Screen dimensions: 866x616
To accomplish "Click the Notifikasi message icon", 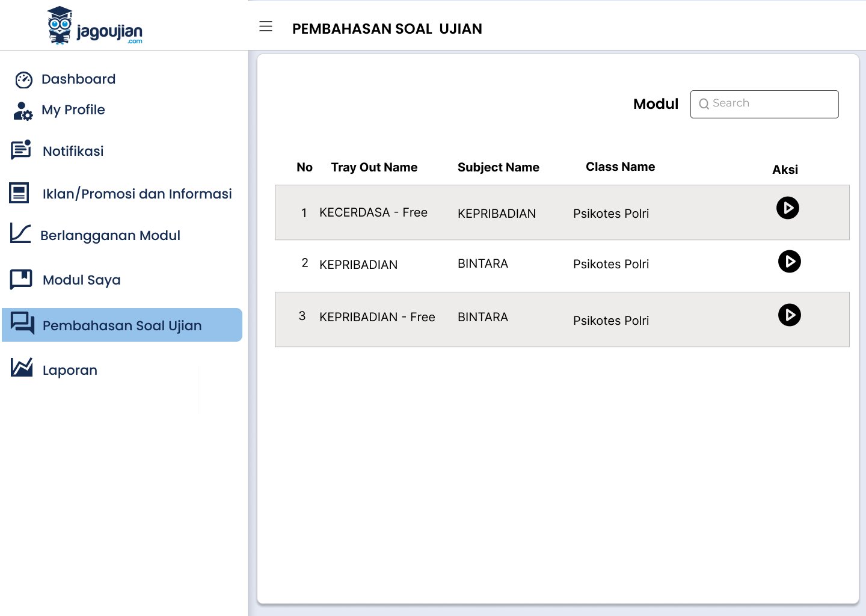I will pos(21,150).
